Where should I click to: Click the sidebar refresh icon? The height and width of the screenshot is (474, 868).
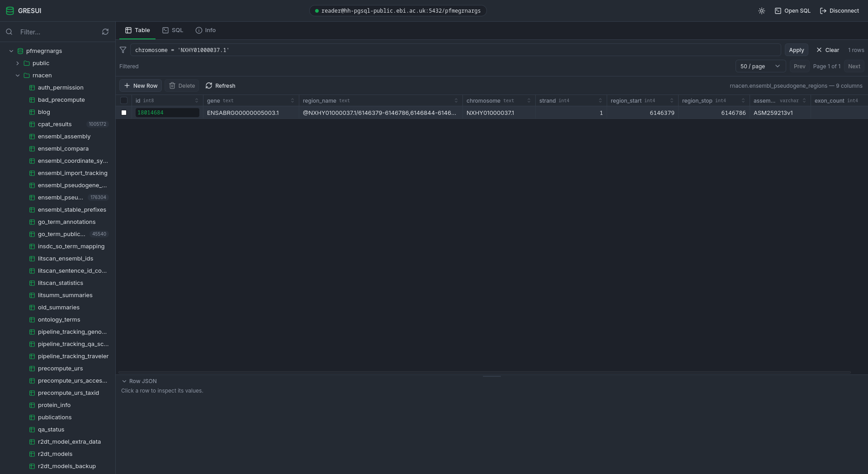105,32
